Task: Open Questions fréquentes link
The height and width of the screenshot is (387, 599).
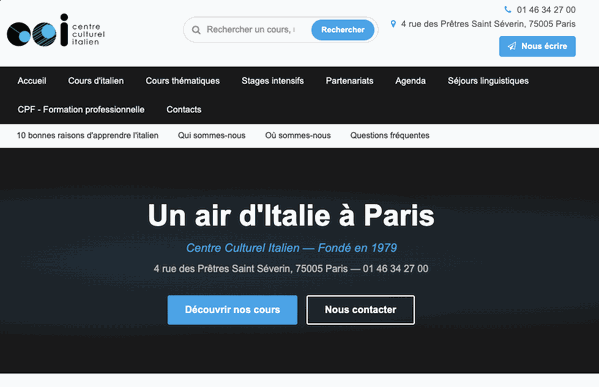Action: (390, 136)
